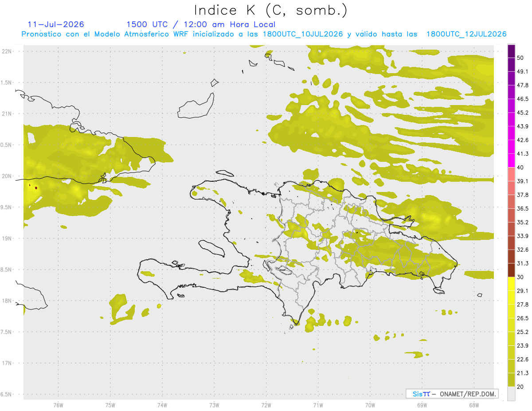Click the colorbar value label "27.8"

[x=523, y=305]
